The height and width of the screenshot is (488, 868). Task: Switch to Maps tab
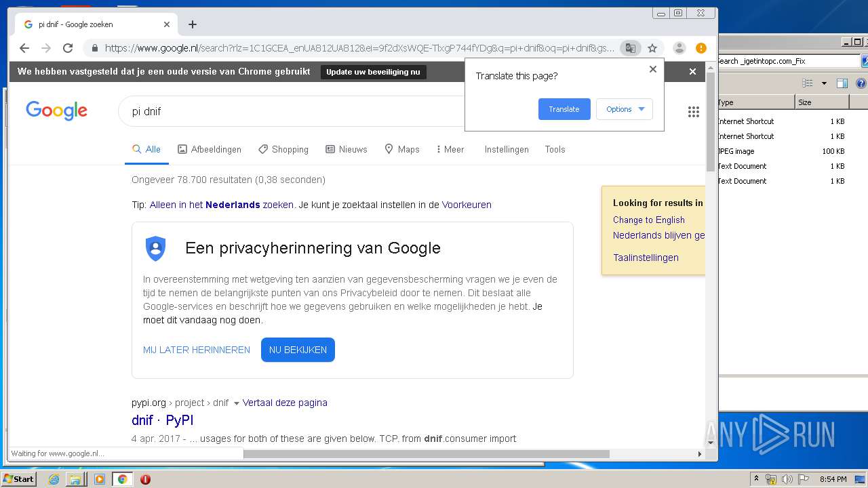402,149
